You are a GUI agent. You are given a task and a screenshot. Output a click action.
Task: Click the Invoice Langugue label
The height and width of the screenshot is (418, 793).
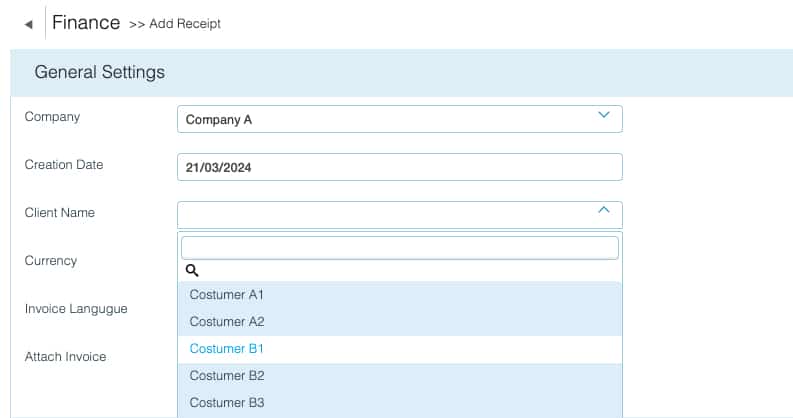click(x=76, y=309)
